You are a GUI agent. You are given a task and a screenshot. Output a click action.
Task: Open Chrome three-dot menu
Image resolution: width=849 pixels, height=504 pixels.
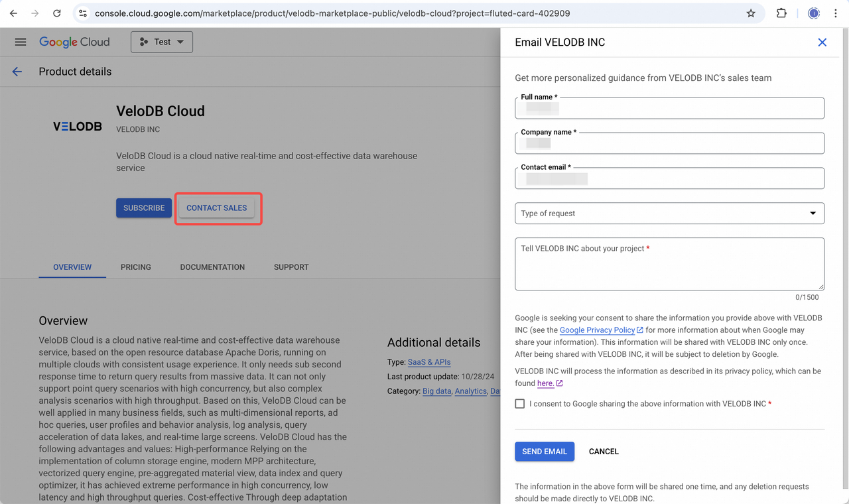(x=836, y=13)
